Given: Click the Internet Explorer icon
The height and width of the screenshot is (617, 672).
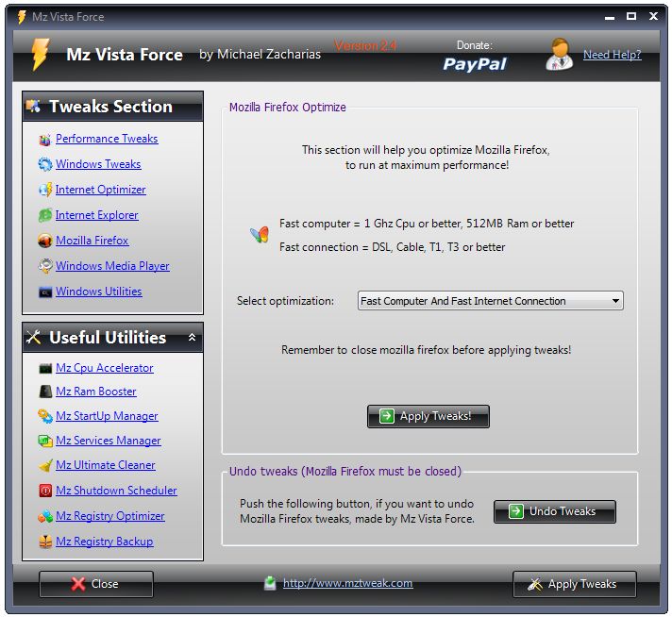Looking at the screenshot, I should 45,215.
